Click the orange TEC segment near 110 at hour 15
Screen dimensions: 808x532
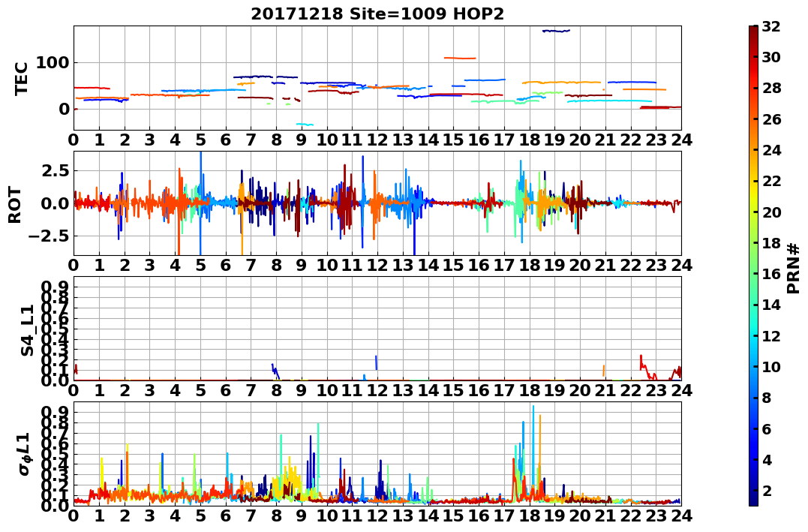[x=460, y=59]
